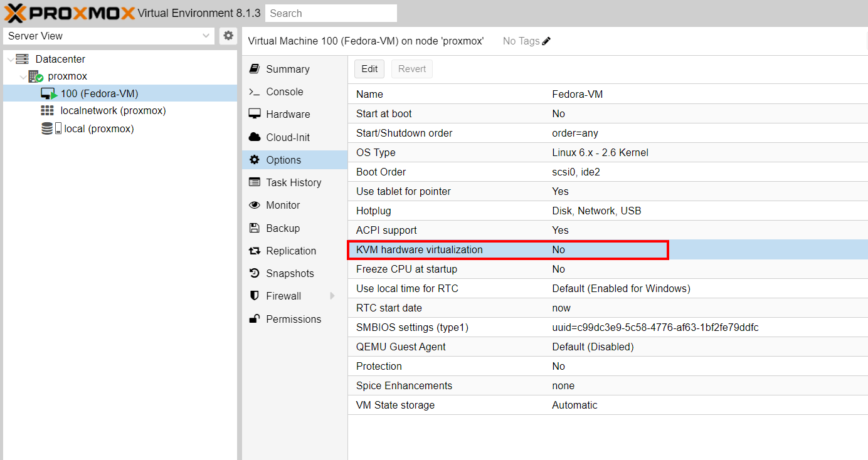Image resolution: width=868 pixels, height=460 pixels.
Task: Click the localnetwork grid icon
Action: coord(47,111)
